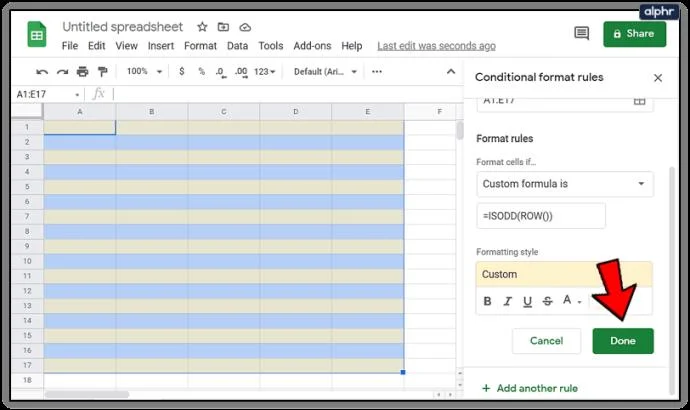Click the Share button
690x410 pixels.
point(635,34)
